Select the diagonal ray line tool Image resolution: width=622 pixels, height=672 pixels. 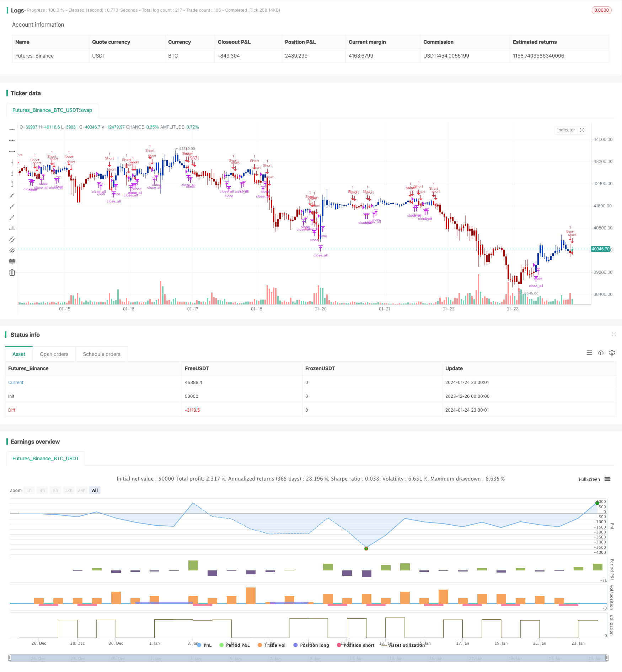(12, 206)
